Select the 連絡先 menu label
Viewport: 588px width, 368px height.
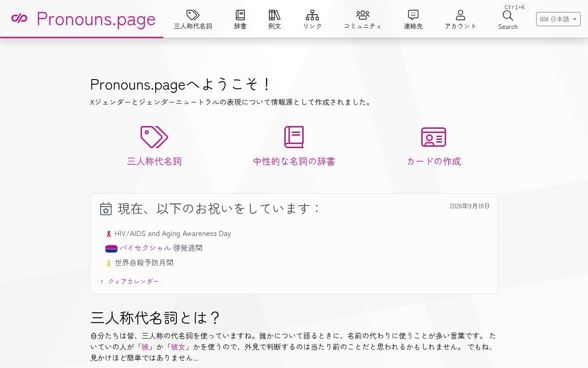coord(413,26)
